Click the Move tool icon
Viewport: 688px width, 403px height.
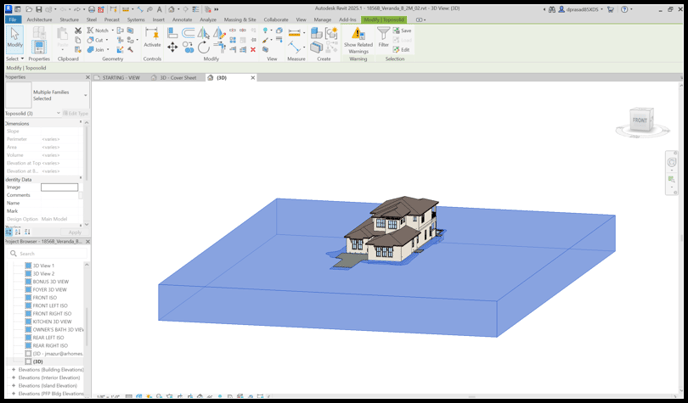[172, 47]
